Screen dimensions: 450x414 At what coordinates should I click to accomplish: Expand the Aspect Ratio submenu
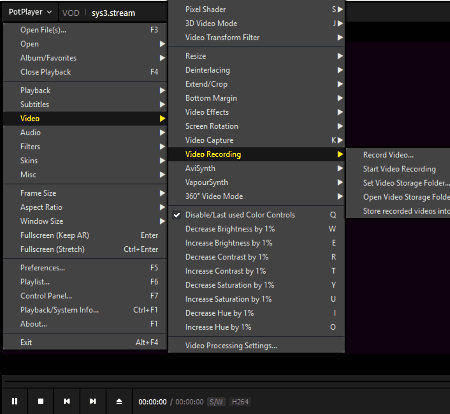tap(85, 207)
